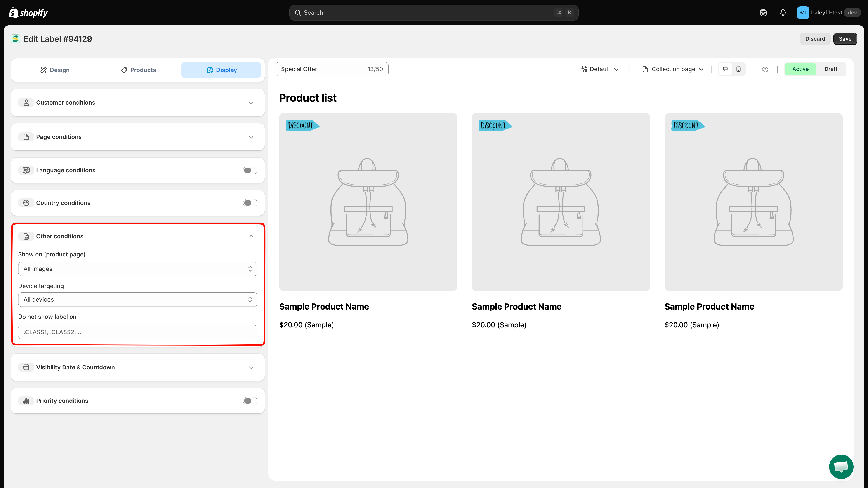Open the Default theme dropdown
Viewport: 868px width, 488px height.
pos(600,69)
